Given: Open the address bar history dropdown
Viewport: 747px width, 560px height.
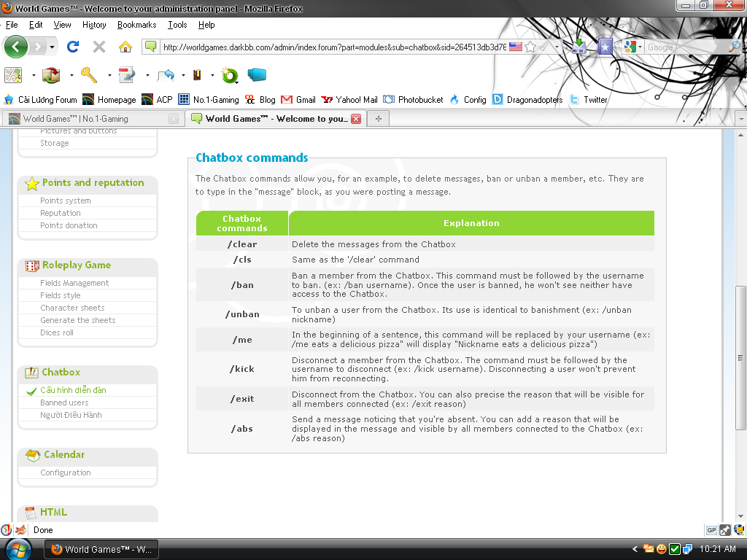Looking at the screenshot, I should (557, 47).
